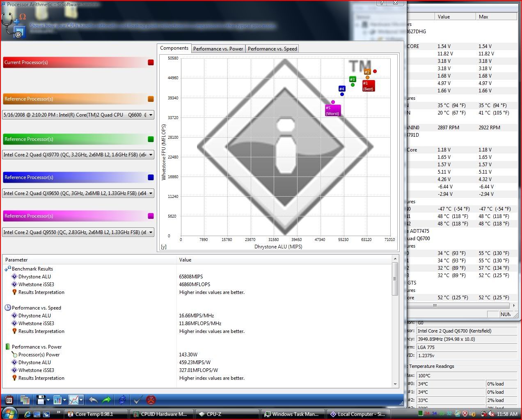Click the green Forward arrow icon
The width and height of the screenshot is (522, 420).
[107, 399]
